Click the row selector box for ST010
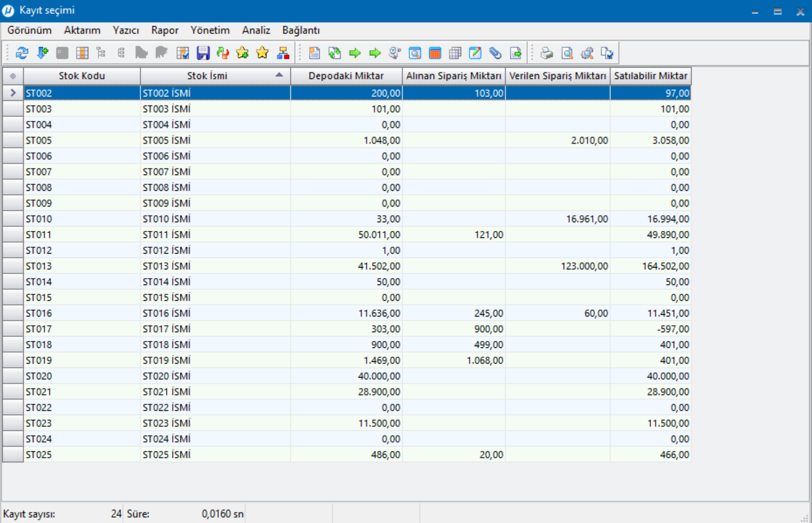The height and width of the screenshot is (523, 812). 13,219
